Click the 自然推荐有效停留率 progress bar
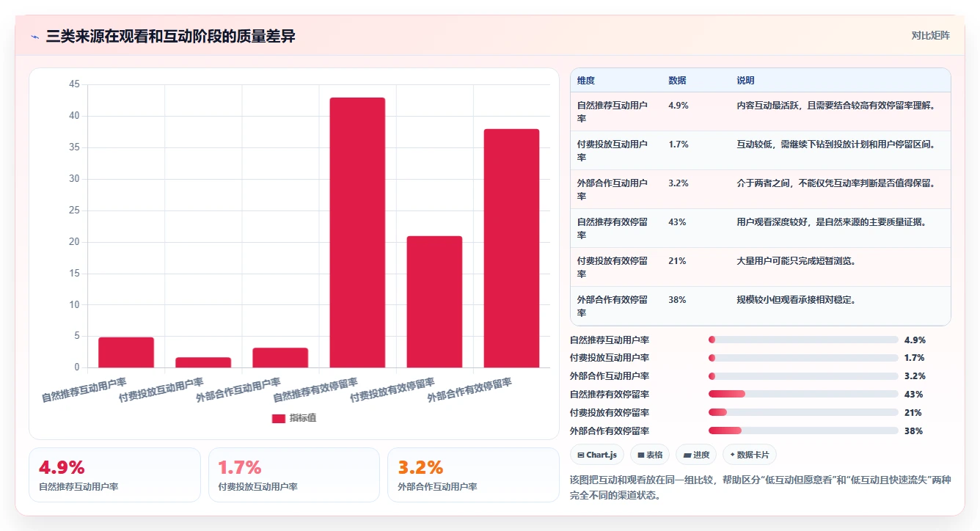 803,395
